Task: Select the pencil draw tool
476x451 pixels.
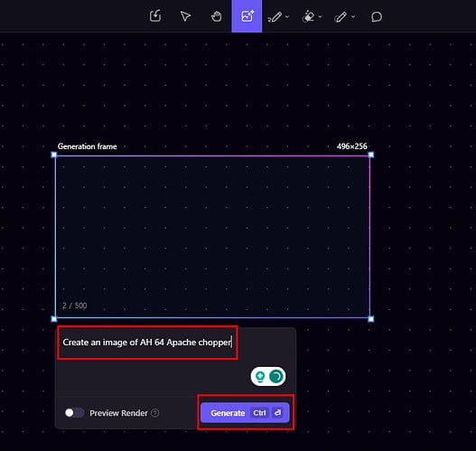Action: click(x=341, y=16)
